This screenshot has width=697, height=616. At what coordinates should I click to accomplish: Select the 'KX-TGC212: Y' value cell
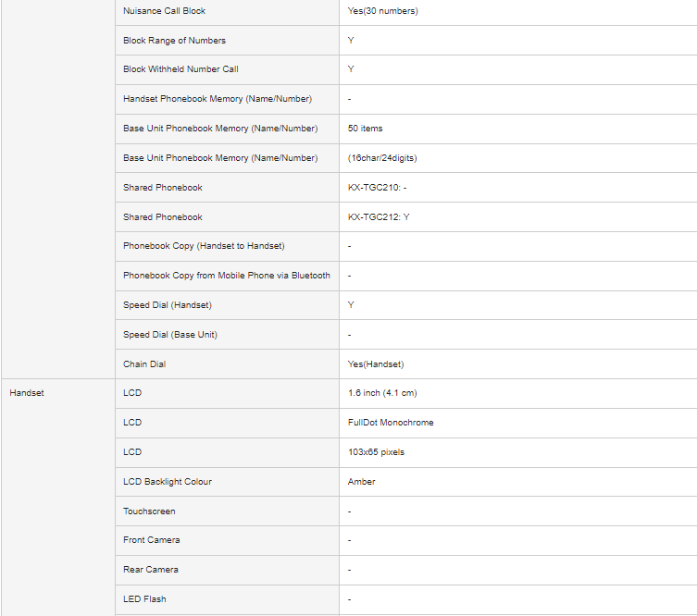379,217
